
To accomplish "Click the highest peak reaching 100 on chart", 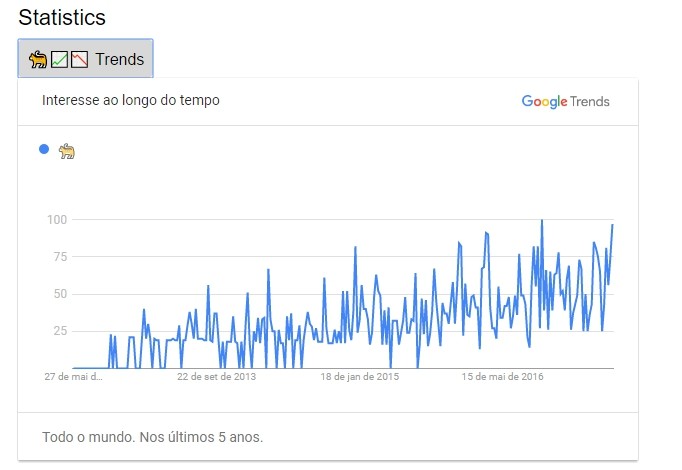I will (x=542, y=220).
